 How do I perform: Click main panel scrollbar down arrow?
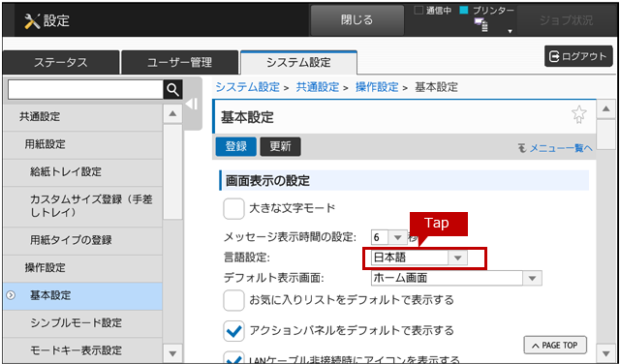pos(605,353)
